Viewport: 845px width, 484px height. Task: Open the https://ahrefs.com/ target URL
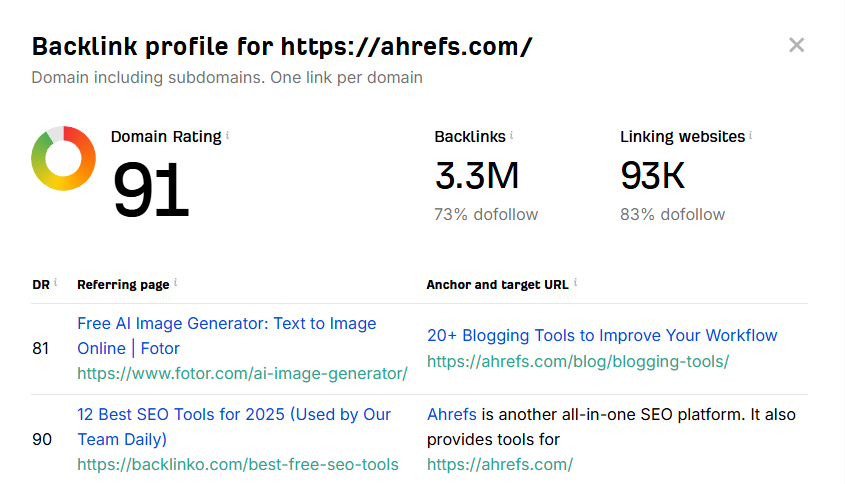pyautogui.click(x=500, y=464)
